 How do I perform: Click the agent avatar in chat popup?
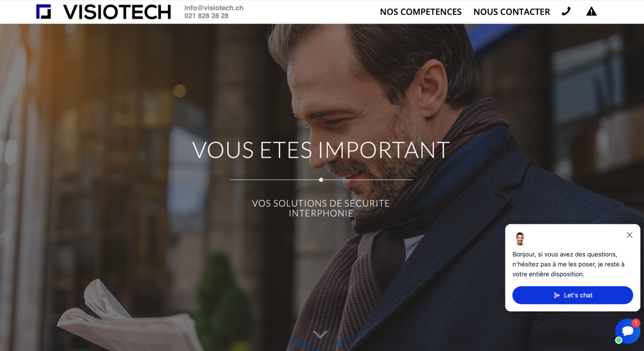coord(520,239)
